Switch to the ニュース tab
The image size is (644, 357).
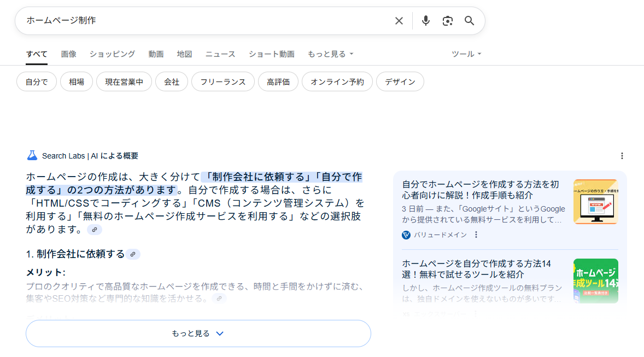(x=220, y=54)
